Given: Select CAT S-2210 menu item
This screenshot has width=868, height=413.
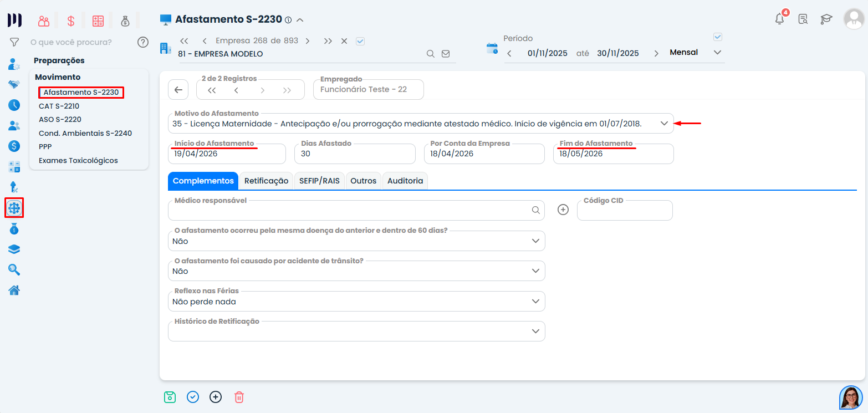Looking at the screenshot, I should tap(59, 106).
